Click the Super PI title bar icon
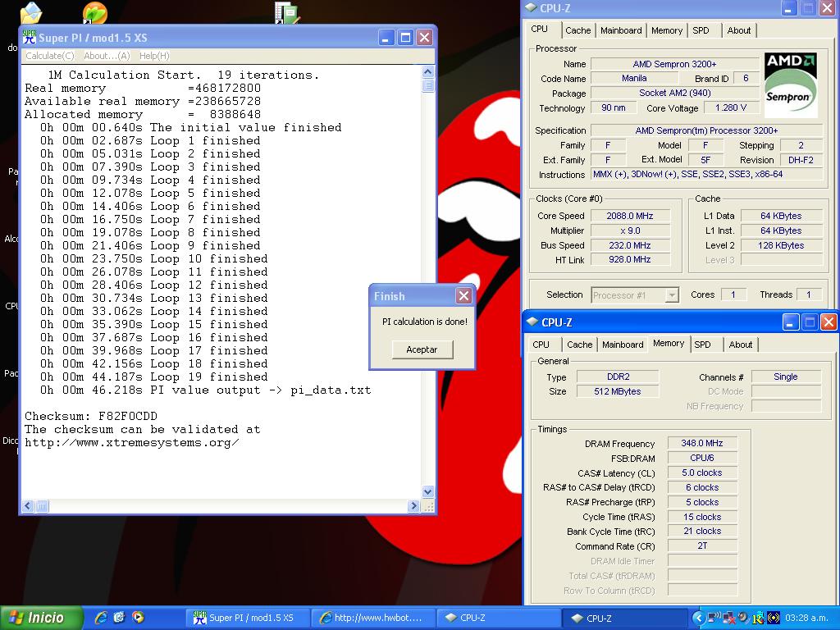This screenshot has height=630, width=840. pyautogui.click(x=30, y=37)
